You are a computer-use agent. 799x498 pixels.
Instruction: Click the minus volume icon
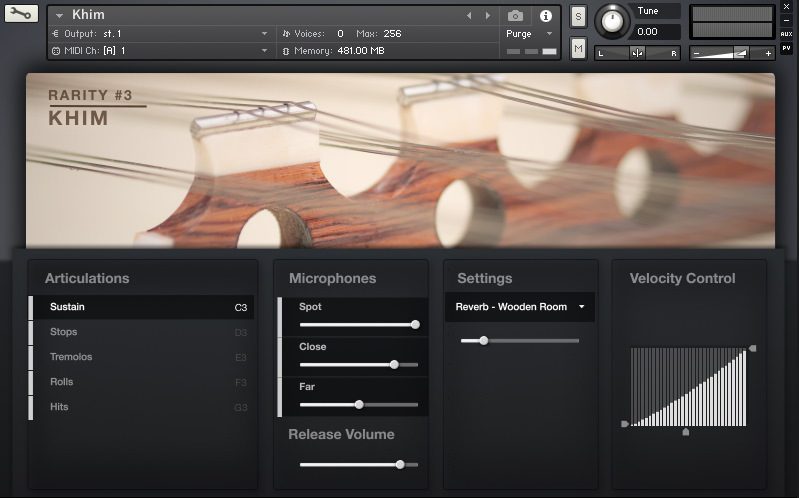[697, 53]
